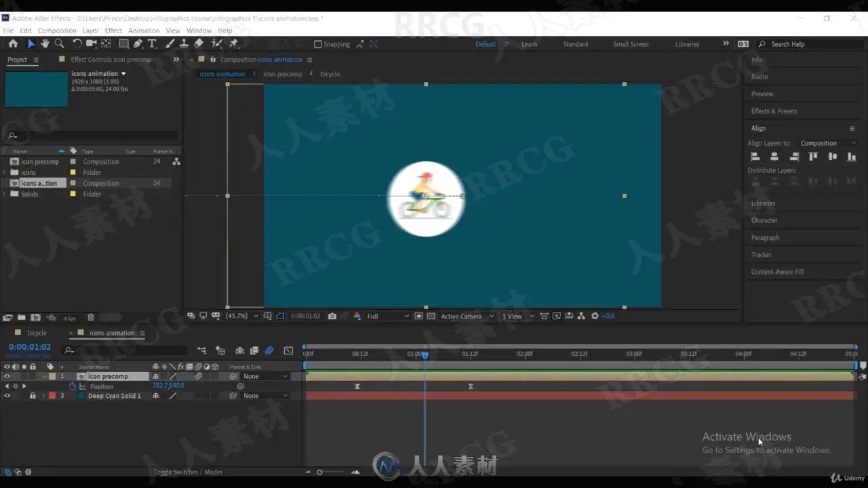This screenshot has width=868, height=488.
Task: Select the Rectangle shape tool
Action: point(123,43)
